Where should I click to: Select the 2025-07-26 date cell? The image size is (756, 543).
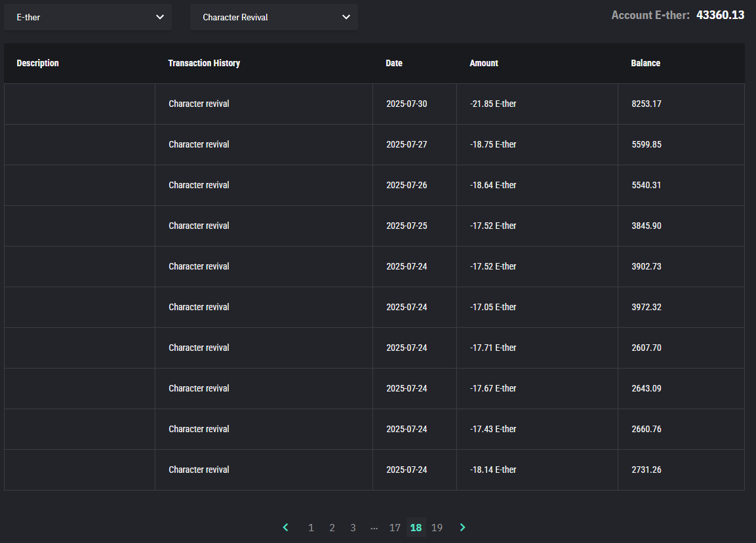(x=407, y=185)
